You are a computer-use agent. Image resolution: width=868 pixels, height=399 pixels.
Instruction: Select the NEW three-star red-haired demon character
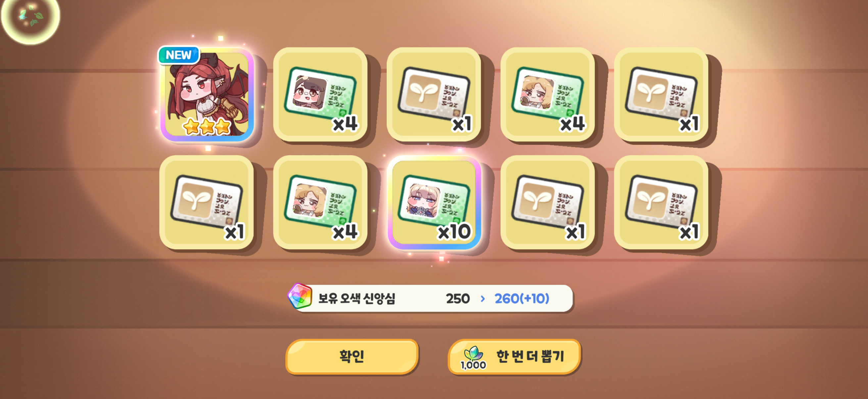point(207,94)
